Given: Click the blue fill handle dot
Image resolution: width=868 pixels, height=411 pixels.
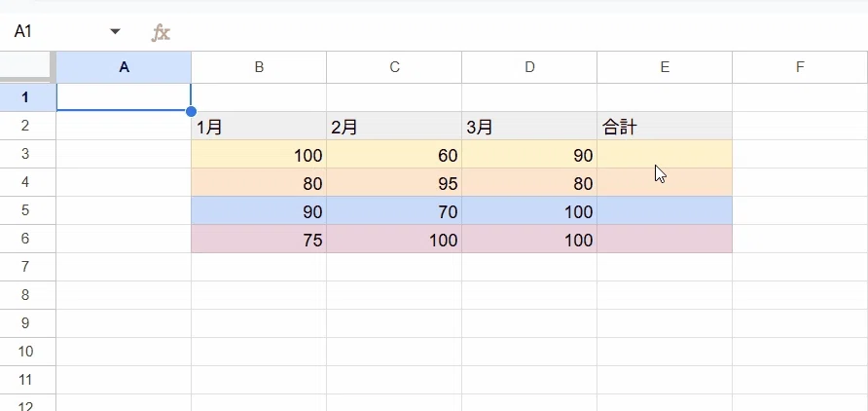Looking at the screenshot, I should 191,111.
